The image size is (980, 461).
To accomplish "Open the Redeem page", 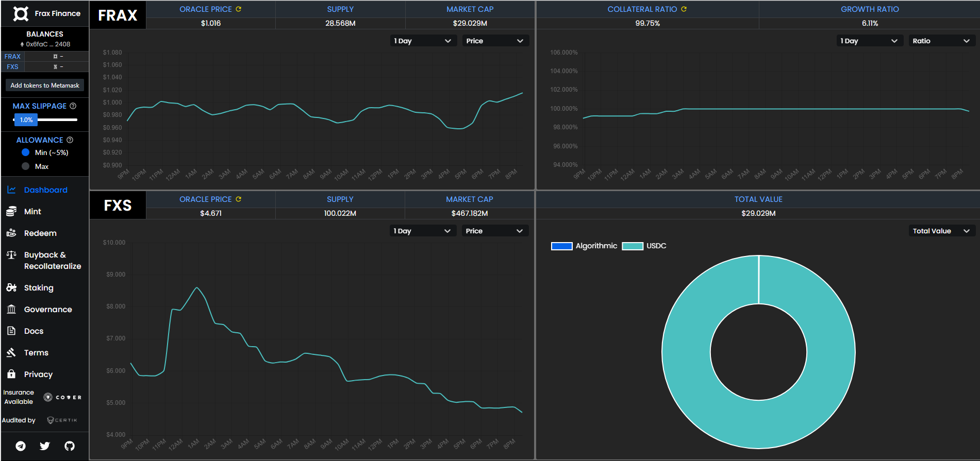I will point(40,233).
